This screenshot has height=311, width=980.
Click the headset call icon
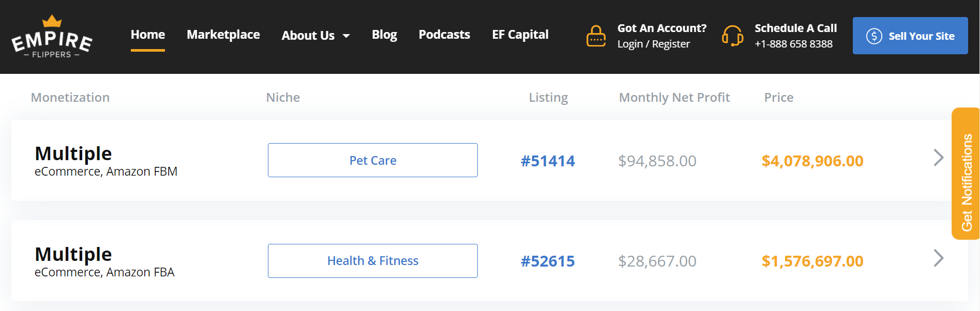point(732,36)
